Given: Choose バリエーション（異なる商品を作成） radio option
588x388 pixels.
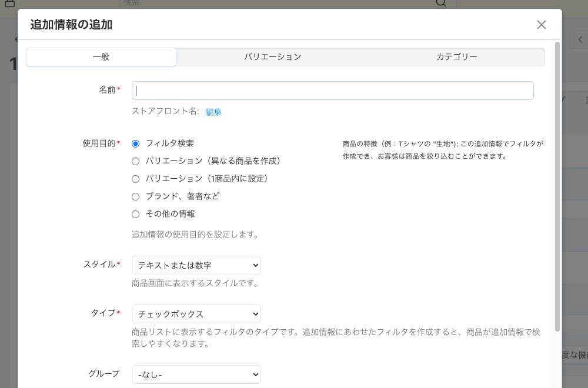Looking at the screenshot, I should click(136, 161).
